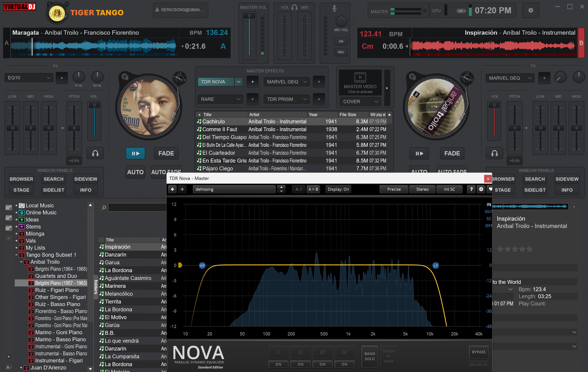Click FADE button on deck A
The height and width of the screenshot is (372, 588).
[x=166, y=153]
